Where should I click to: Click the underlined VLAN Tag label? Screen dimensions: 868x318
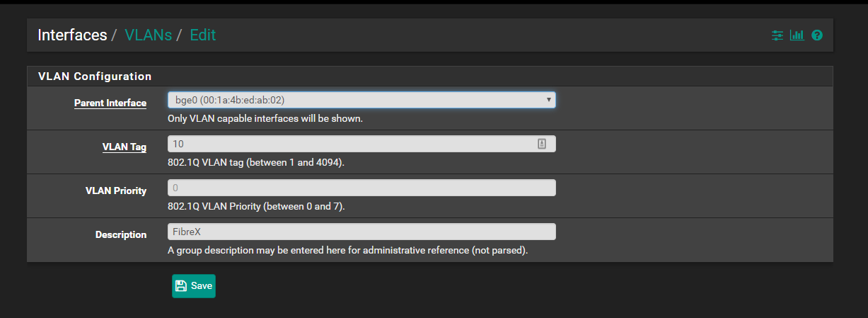click(125, 147)
